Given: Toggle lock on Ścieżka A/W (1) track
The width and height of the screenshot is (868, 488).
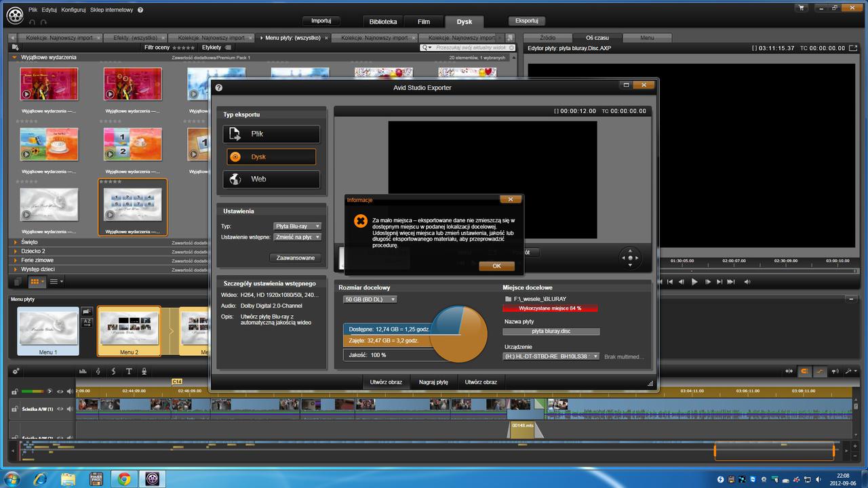Looking at the screenshot, I should pyautogui.click(x=14, y=409).
